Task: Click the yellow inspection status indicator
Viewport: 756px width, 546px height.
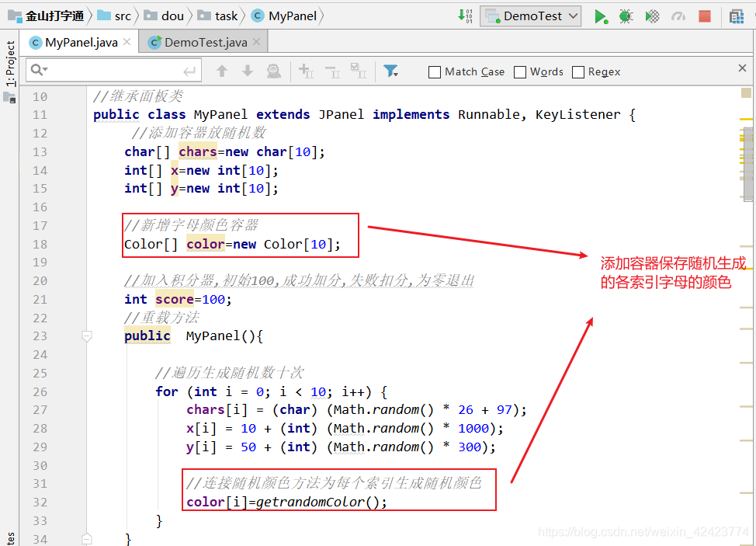Action: (746, 92)
